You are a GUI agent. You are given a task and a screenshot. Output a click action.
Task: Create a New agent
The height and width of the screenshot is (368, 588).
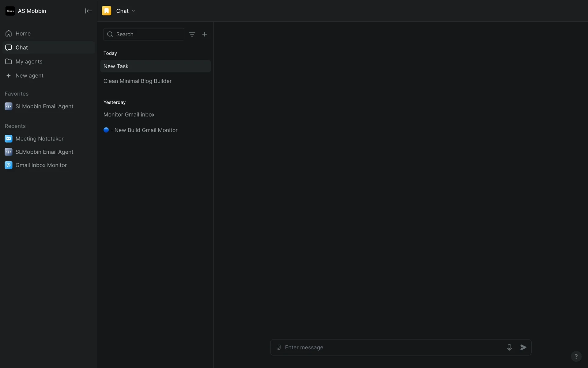pyautogui.click(x=29, y=76)
